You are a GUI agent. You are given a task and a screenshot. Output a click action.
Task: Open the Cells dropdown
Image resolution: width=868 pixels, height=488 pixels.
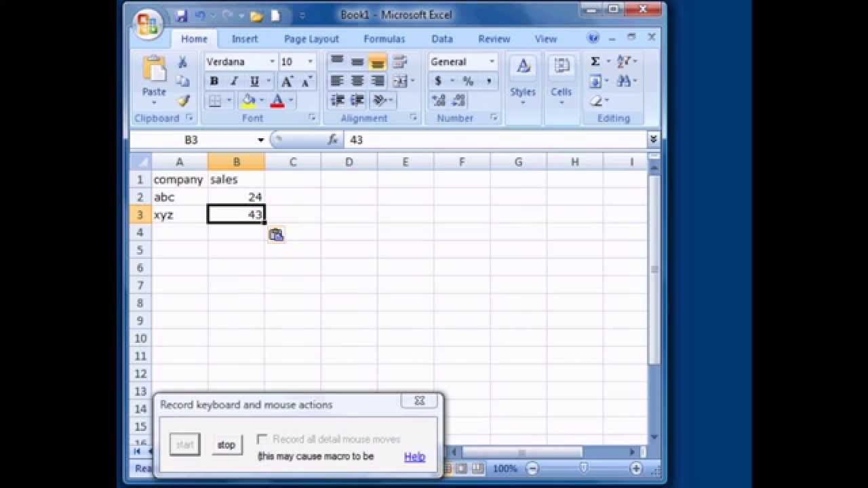561,83
